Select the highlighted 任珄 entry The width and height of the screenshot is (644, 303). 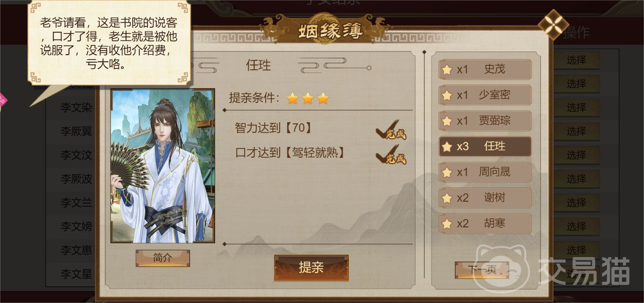[485, 147]
